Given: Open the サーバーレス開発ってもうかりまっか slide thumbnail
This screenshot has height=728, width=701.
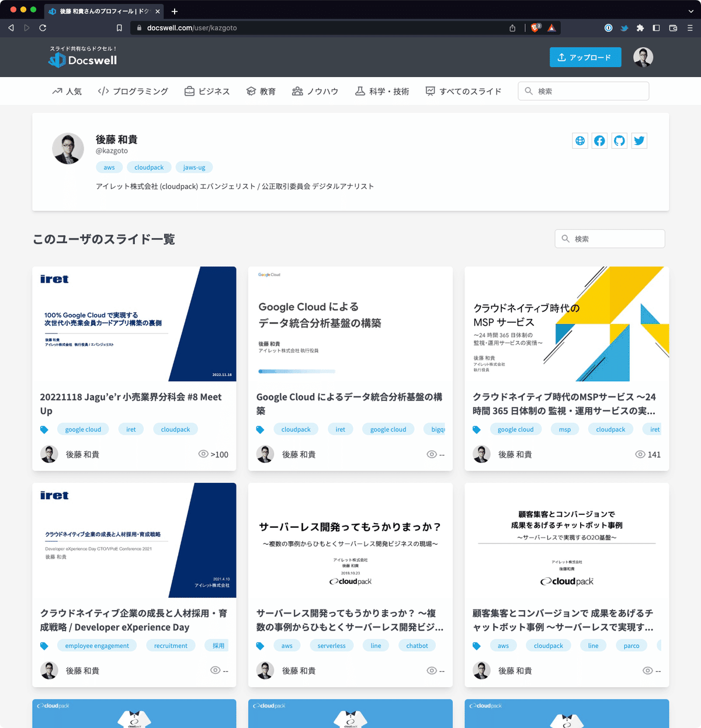Looking at the screenshot, I should point(350,540).
